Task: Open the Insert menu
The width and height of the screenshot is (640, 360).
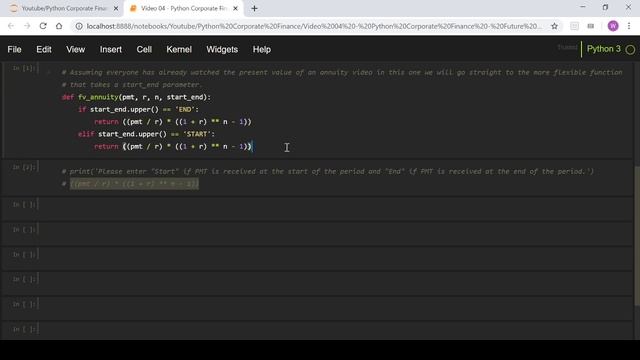Action: (x=111, y=49)
